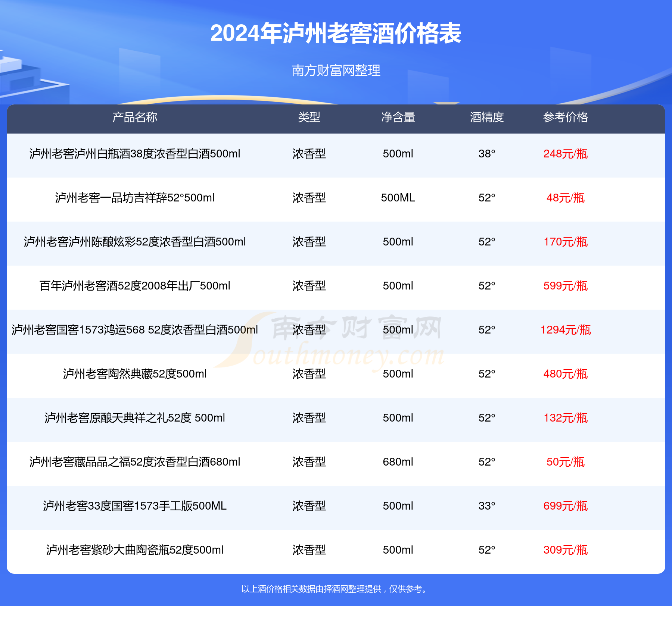Select product 泸州老窖一品坊吉祥辞52°500ml

point(135,198)
